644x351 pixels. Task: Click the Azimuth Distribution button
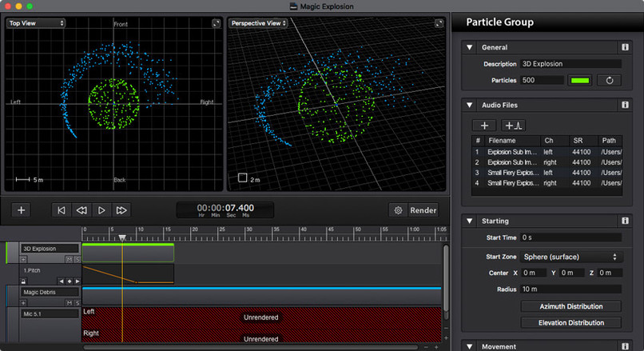tap(571, 306)
